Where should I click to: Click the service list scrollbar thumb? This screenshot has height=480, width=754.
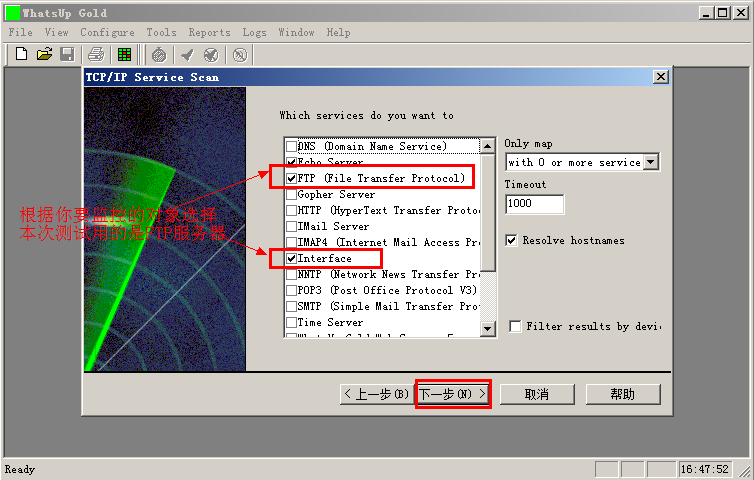487,212
